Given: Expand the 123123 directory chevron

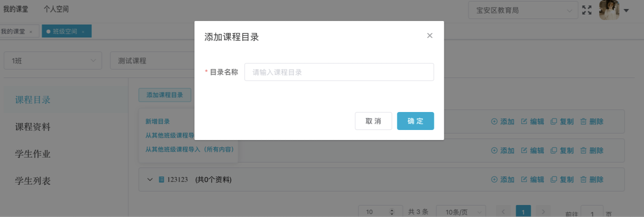Looking at the screenshot, I should pos(150,179).
